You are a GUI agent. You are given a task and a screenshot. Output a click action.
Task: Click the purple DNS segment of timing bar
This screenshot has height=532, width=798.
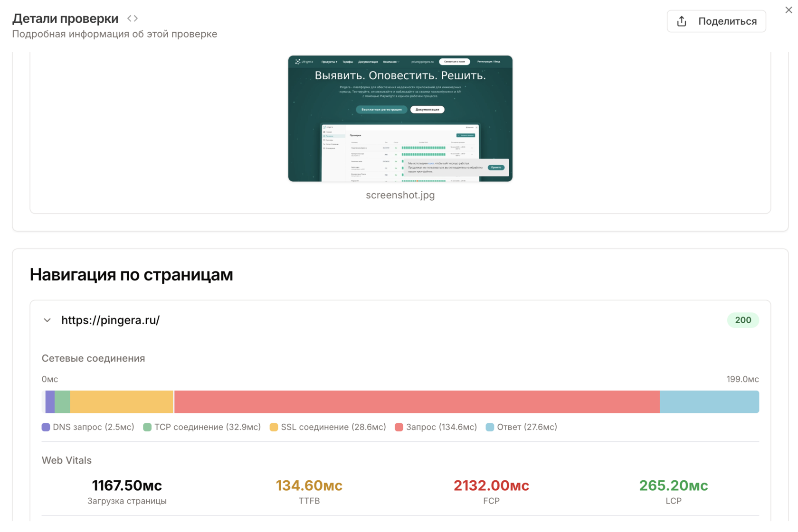[x=50, y=402]
